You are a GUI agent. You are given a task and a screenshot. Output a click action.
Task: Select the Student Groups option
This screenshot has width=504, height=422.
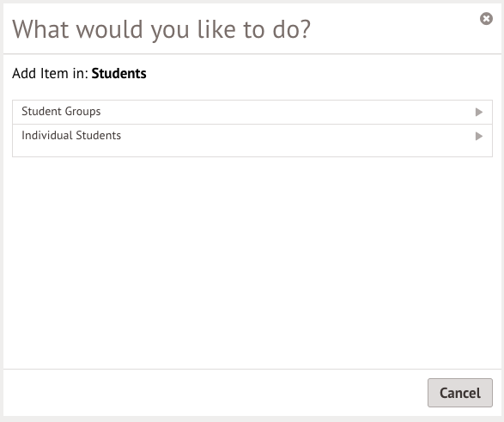coord(252,112)
